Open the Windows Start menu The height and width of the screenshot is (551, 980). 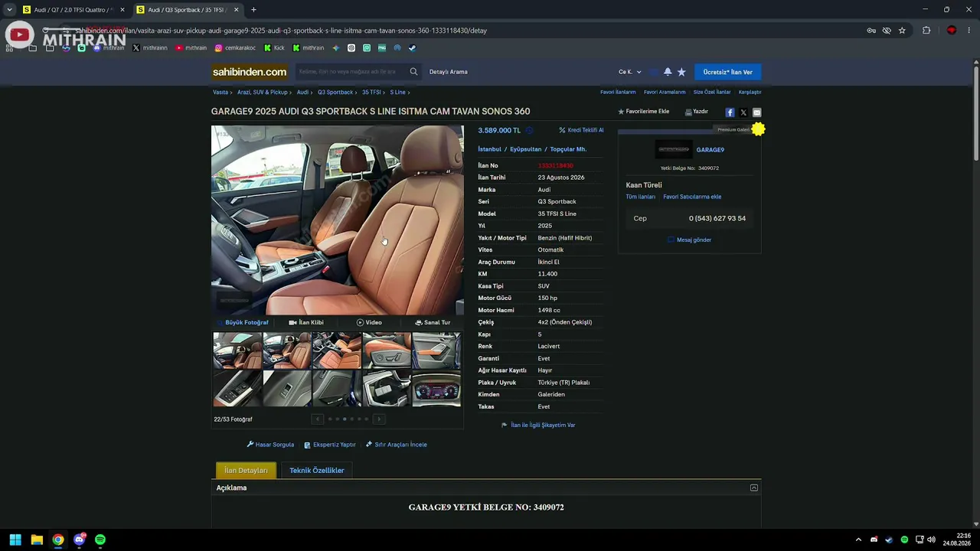pos(15,540)
